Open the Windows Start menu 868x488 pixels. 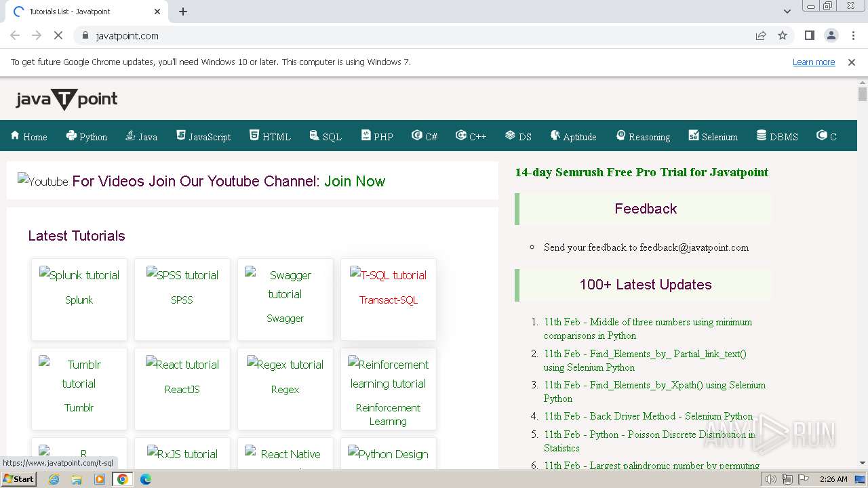click(19, 479)
